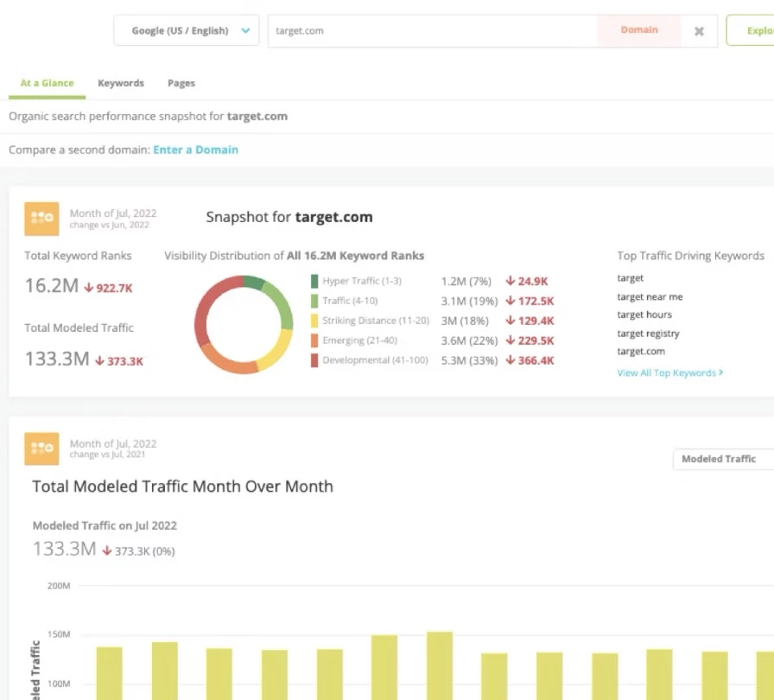Viewport: 774px width, 700px height.
Task: Open the Keywords tab
Action: 121,83
